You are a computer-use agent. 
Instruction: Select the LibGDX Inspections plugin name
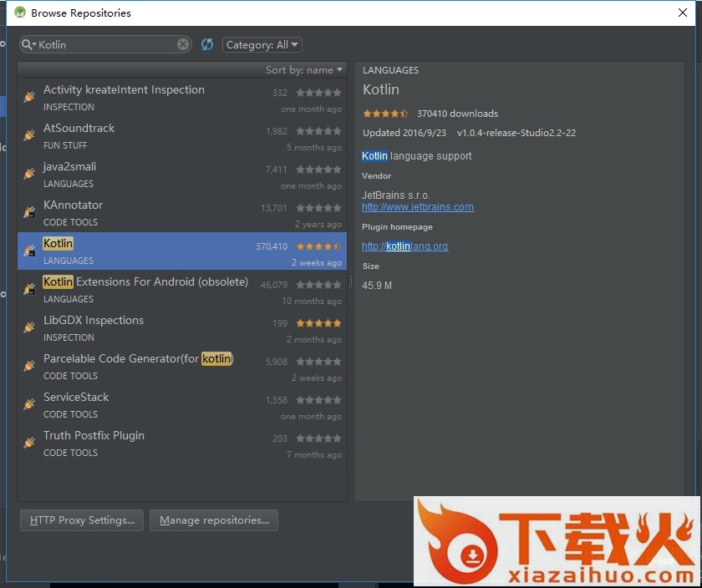point(94,321)
